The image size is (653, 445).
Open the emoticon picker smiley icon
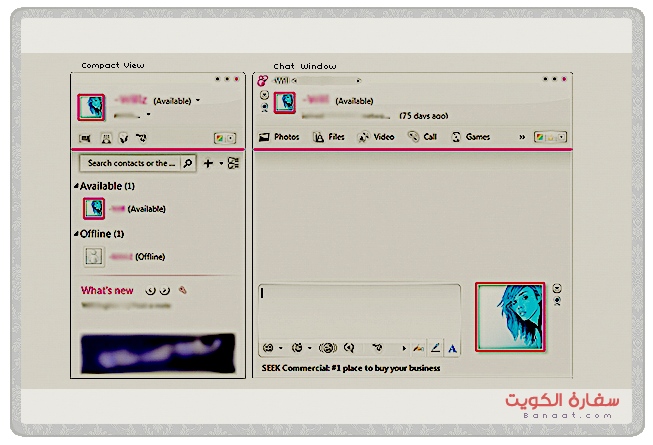(x=268, y=348)
